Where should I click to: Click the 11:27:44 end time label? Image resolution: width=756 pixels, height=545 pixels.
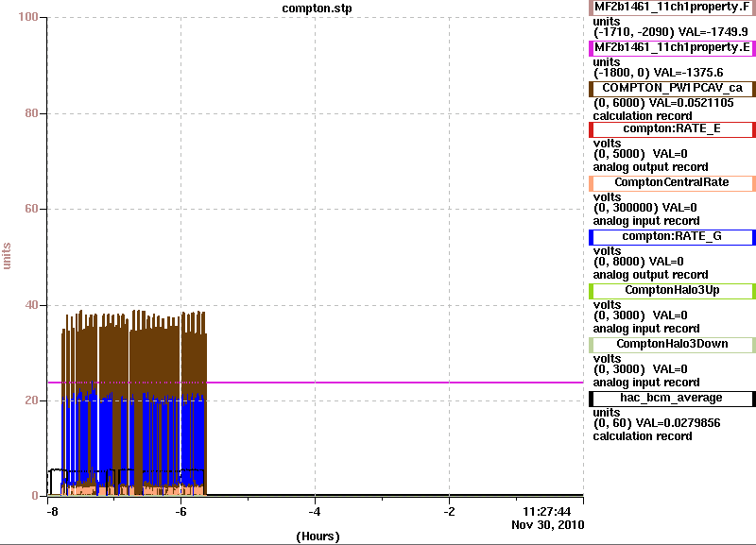point(547,511)
